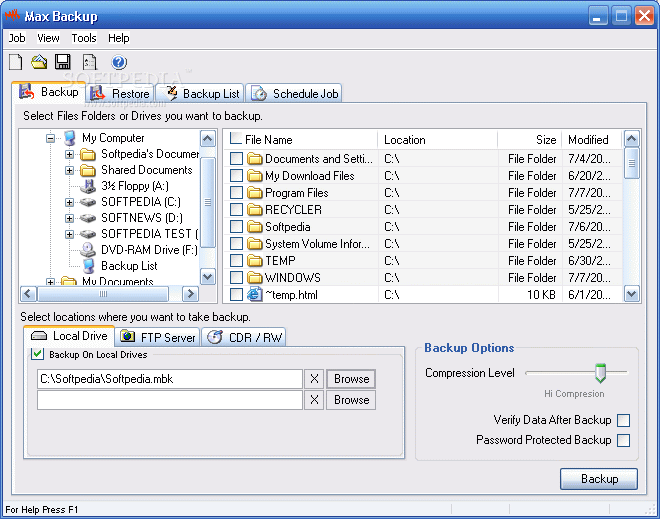Click the folder tree scroll-right arrow
The image size is (660, 519).
[x=190, y=293]
